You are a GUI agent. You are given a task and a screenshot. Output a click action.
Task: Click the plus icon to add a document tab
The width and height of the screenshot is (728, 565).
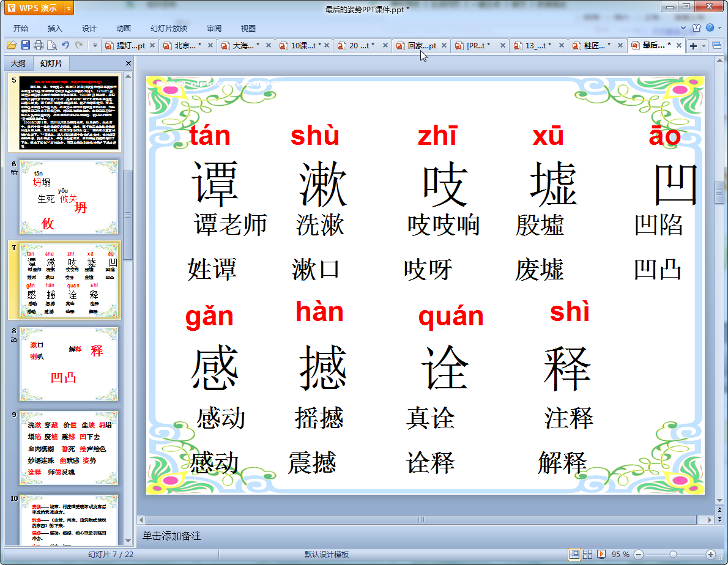[693, 45]
